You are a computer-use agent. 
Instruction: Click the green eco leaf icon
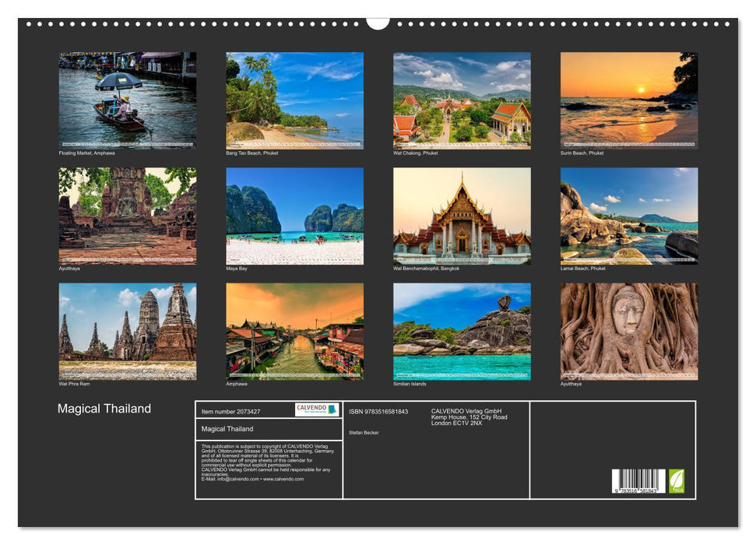[x=676, y=482]
